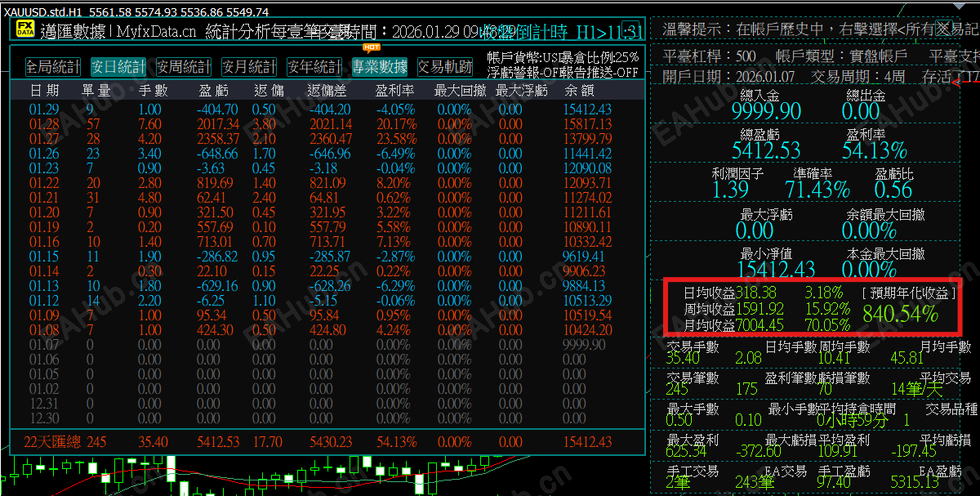Click the 平臺杠桿 500 info text

pos(709,56)
